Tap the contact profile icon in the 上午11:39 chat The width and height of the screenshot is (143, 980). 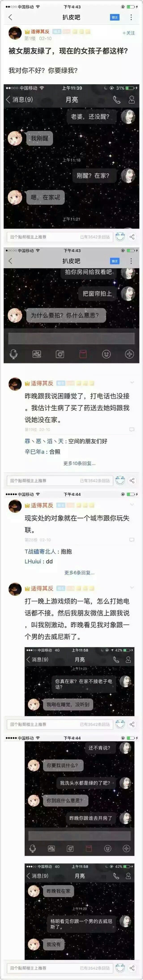coord(131,100)
